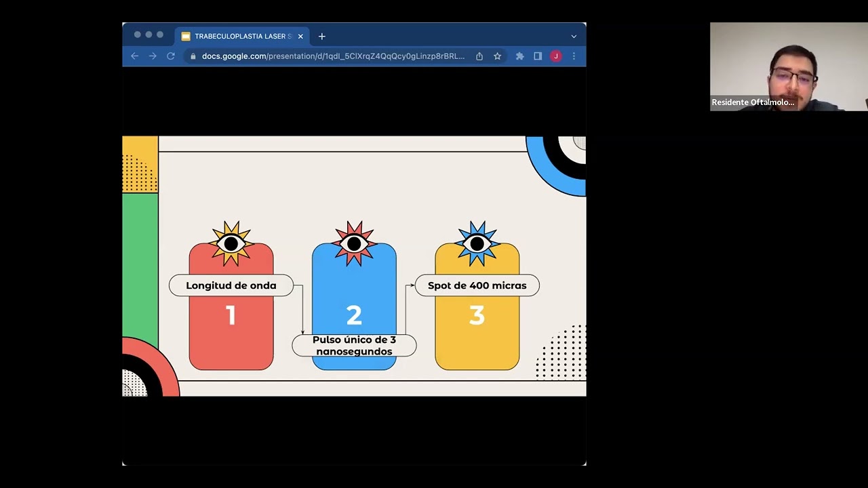Screen dimensions: 868x488
Task: Select the Residente Oftalmolo... video thumbnail
Action: click(789, 66)
